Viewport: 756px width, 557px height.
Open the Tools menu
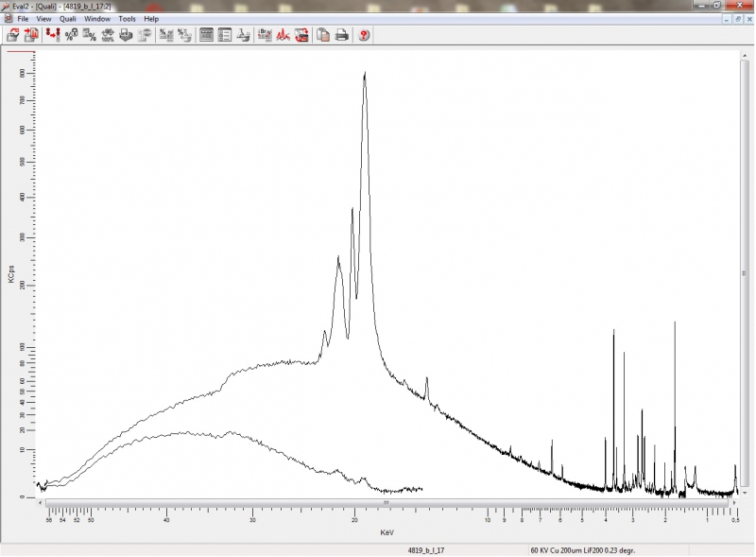[127, 19]
